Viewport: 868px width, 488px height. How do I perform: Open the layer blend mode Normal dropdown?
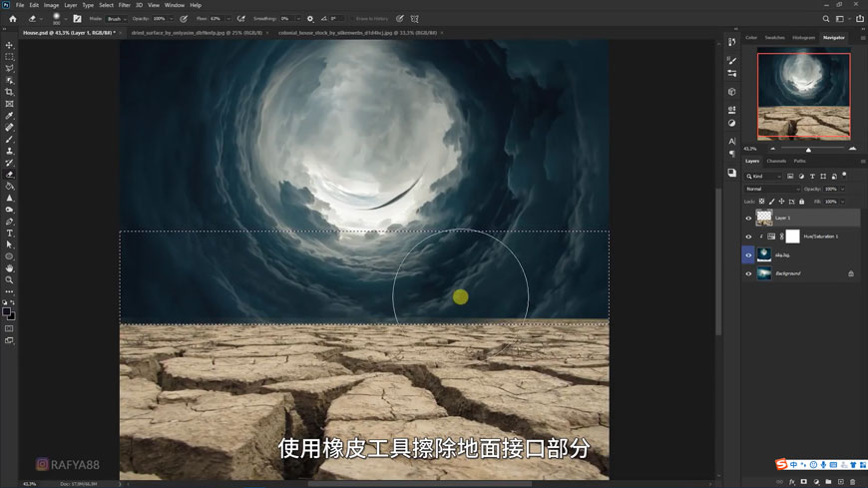point(771,189)
